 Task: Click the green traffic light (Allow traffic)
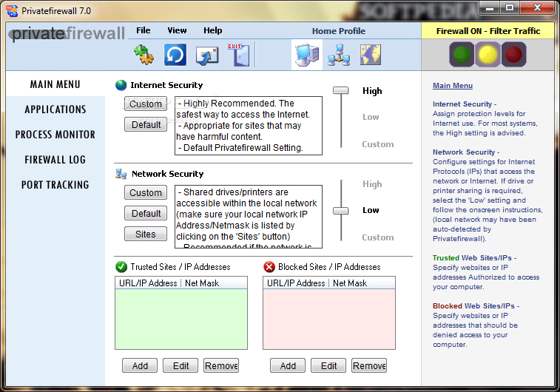tap(462, 54)
